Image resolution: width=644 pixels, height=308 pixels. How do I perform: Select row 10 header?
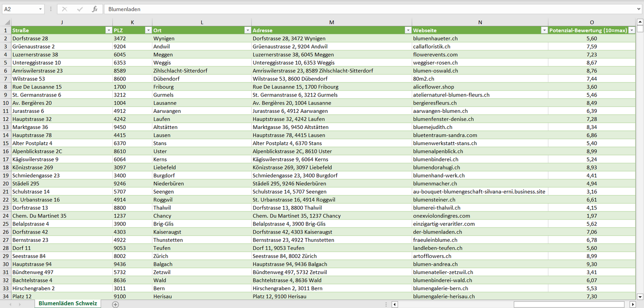5,103
